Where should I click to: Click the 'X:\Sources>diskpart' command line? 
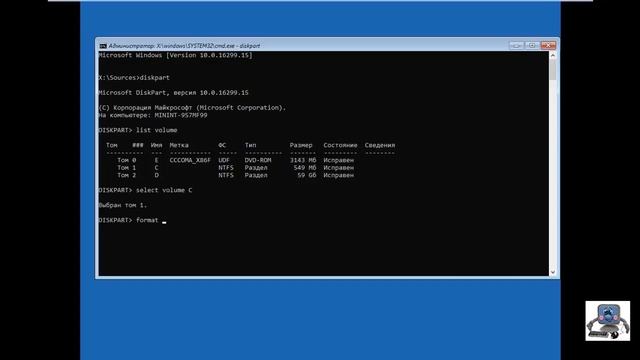coord(134,78)
